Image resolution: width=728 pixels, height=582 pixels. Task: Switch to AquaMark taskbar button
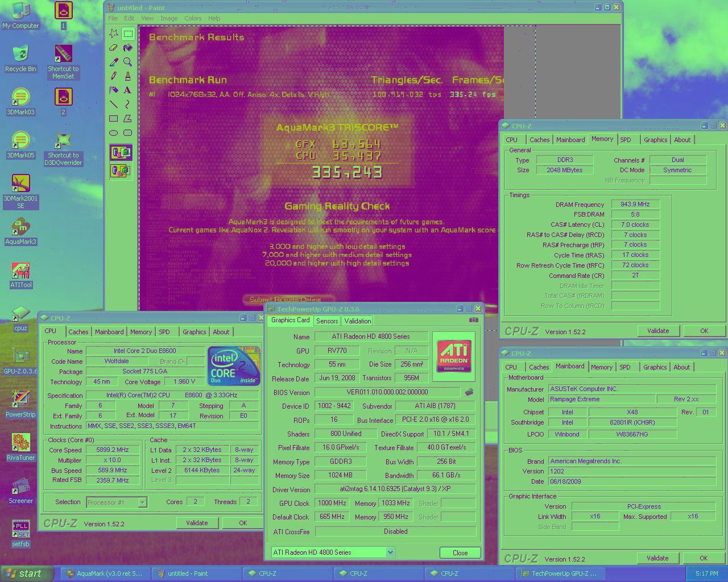[105, 573]
